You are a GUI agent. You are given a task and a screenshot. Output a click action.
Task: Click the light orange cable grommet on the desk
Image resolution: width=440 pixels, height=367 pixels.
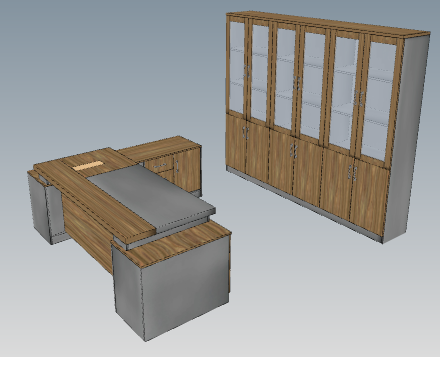point(87,165)
